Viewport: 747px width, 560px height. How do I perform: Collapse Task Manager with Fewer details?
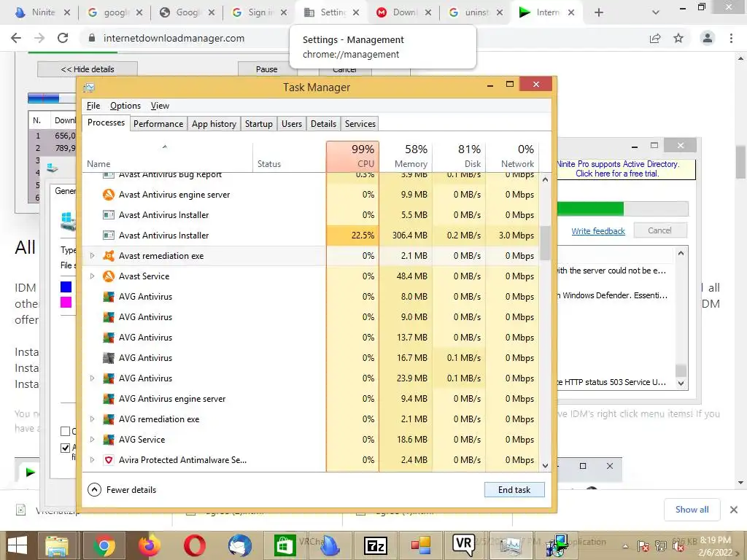(122, 489)
